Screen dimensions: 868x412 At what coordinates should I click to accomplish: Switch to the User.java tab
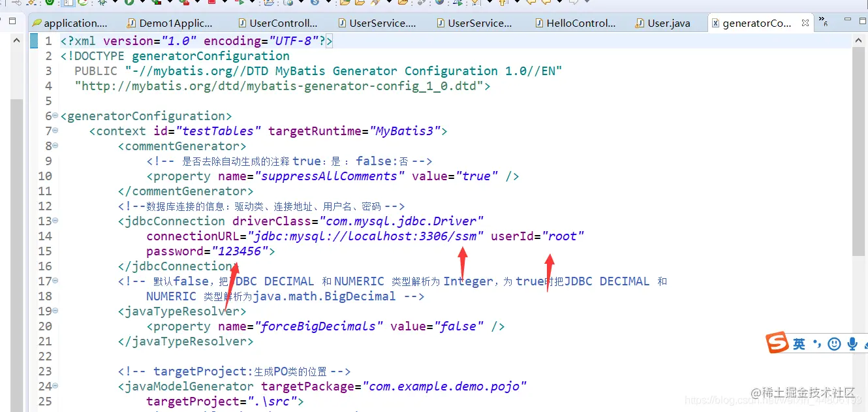[662, 23]
